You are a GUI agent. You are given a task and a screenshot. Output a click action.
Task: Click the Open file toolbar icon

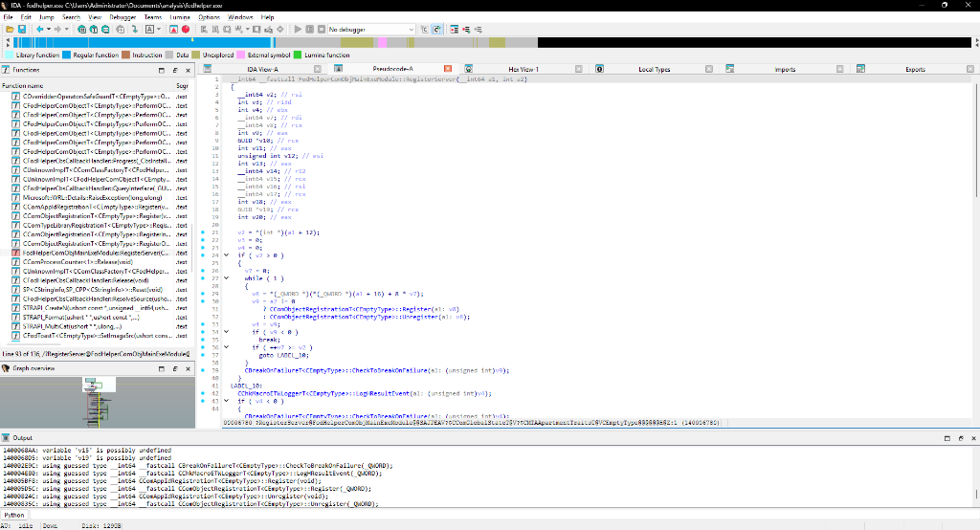click(x=10, y=30)
